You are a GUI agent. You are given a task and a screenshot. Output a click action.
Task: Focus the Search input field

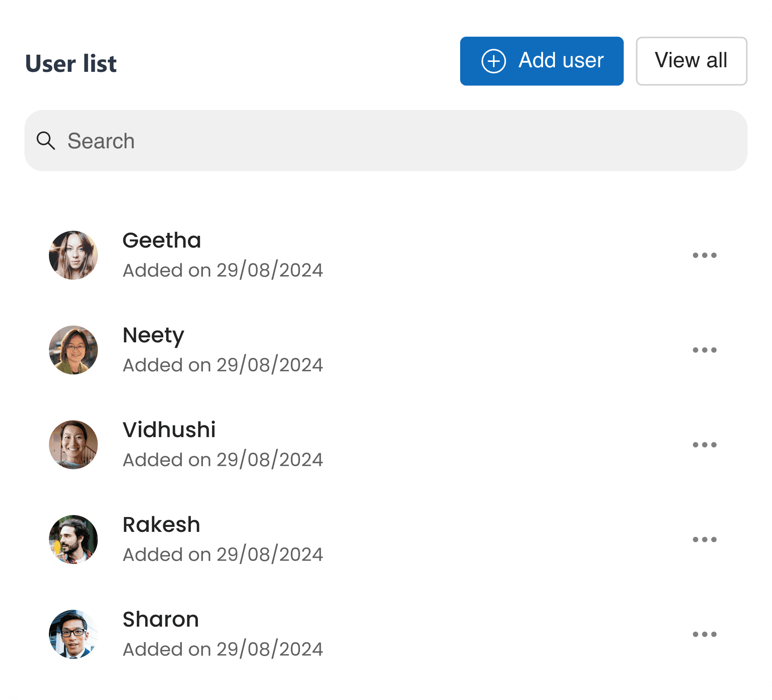click(x=386, y=141)
